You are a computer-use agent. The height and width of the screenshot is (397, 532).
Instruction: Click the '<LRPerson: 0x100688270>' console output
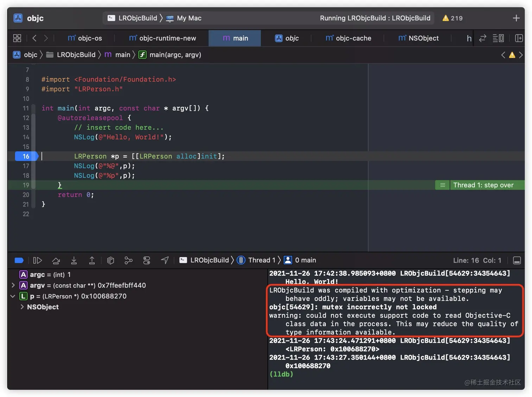point(332,349)
